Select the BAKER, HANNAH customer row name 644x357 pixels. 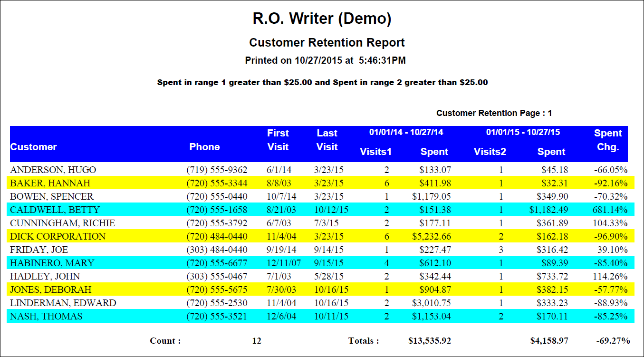pos(50,183)
